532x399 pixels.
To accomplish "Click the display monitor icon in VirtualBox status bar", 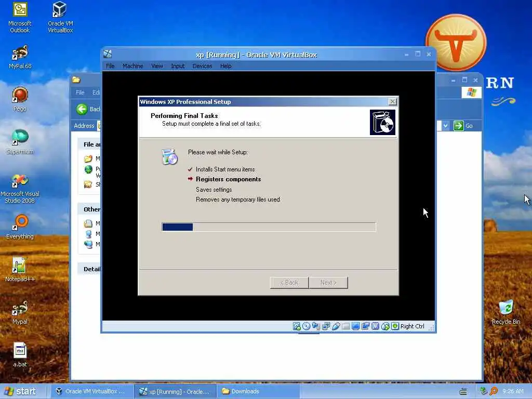I will pos(355,326).
